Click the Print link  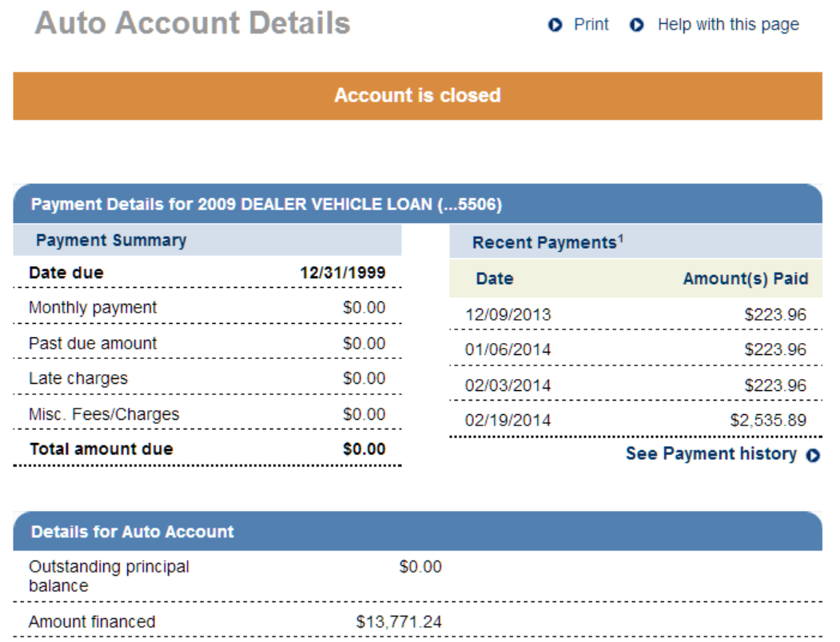pos(591,25)
